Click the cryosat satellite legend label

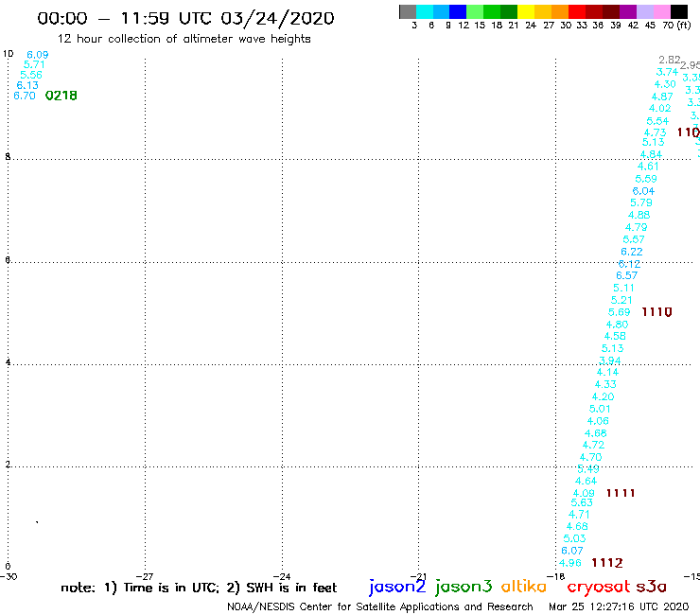(x=598, y=587)
